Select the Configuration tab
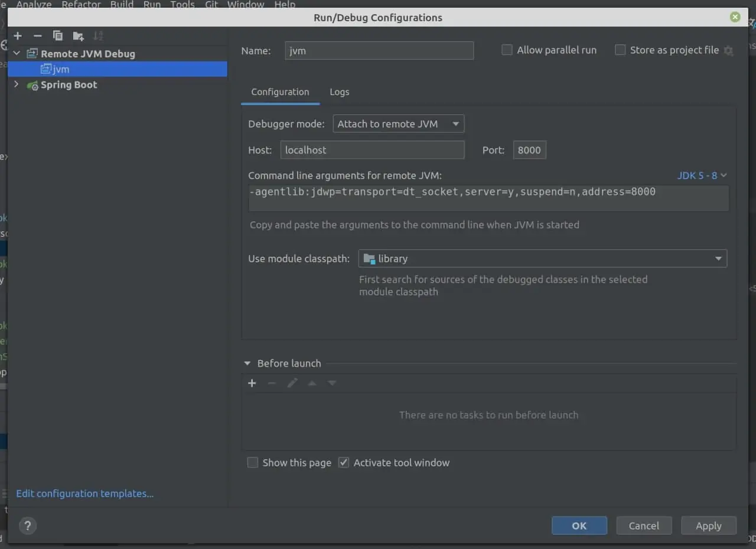The image size is (756, 549). pyautogui.click(x=280, y=92)
